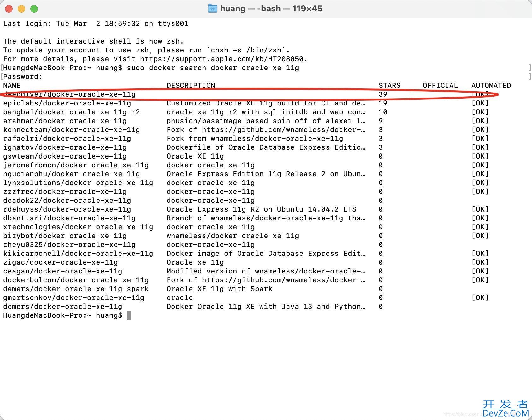This screenshot has height=420, width=532.
Task: Click the [OK] automated flag for epiclabs
Action: [480, 103]
